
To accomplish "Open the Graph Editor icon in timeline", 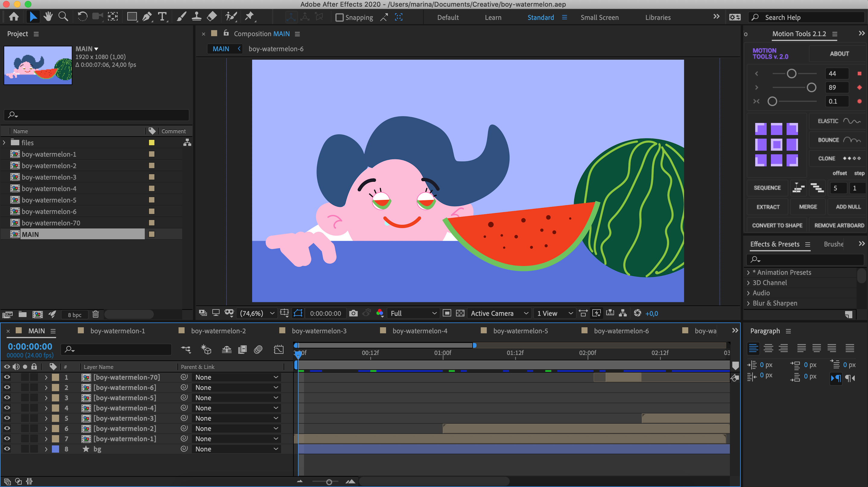I will [279, 350].
